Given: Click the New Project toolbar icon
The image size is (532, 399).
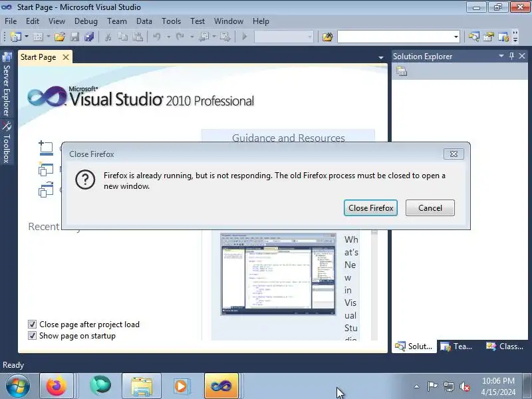Looking at the screenshot, I should point(16,37).
